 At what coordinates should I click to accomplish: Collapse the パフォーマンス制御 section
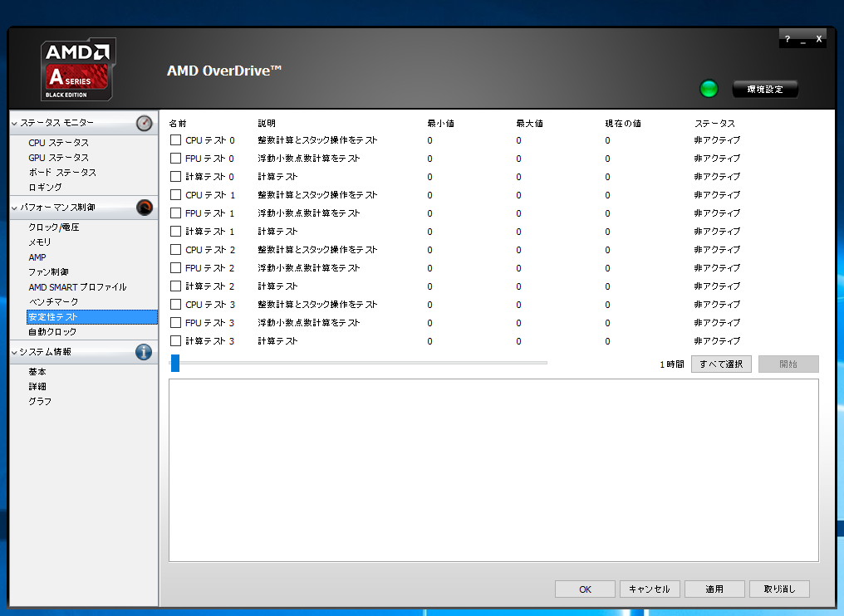tap(14, 208)
